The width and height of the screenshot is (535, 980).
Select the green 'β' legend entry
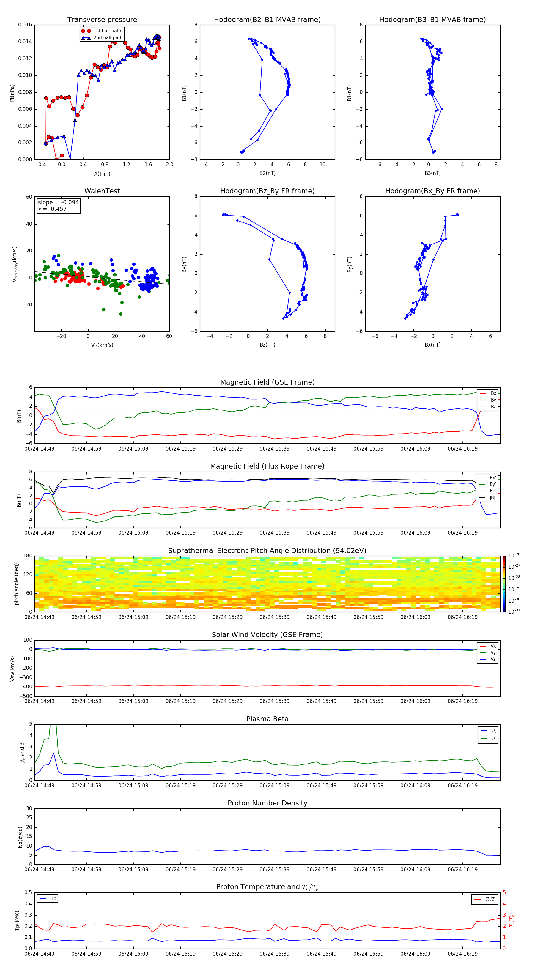(488, 739)
